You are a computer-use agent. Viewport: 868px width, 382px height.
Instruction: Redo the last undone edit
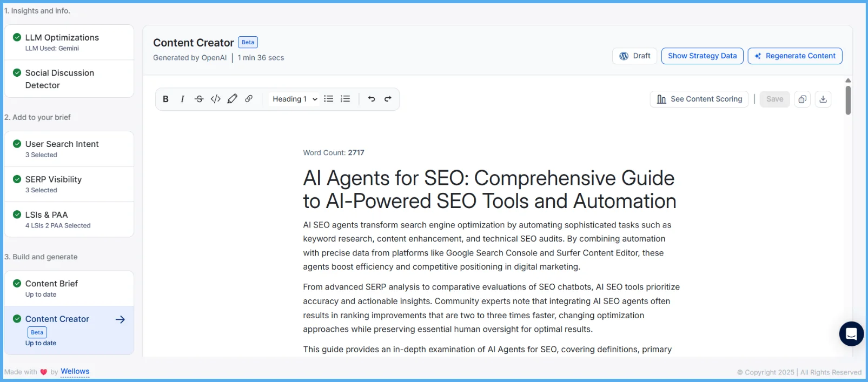click(x=388, y=99)
